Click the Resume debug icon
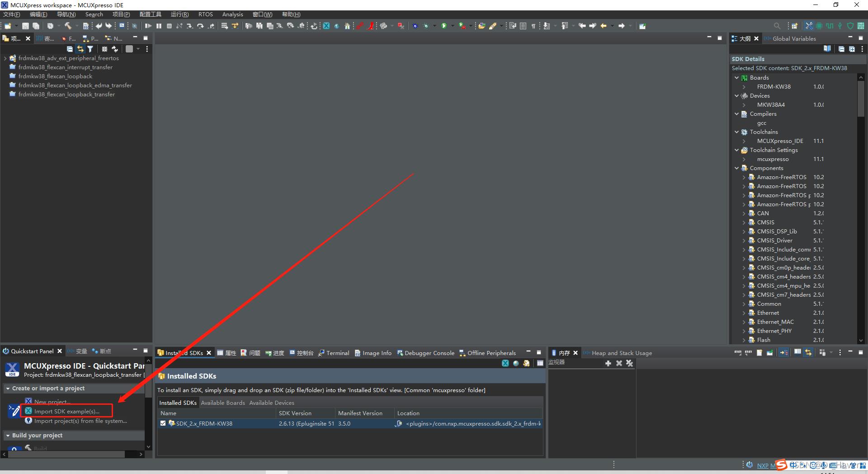 (148, 26)
